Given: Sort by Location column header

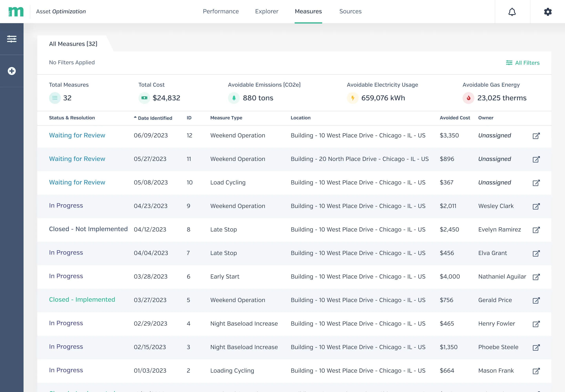Looking at the screenshot, I should click(x=300, y=118).
